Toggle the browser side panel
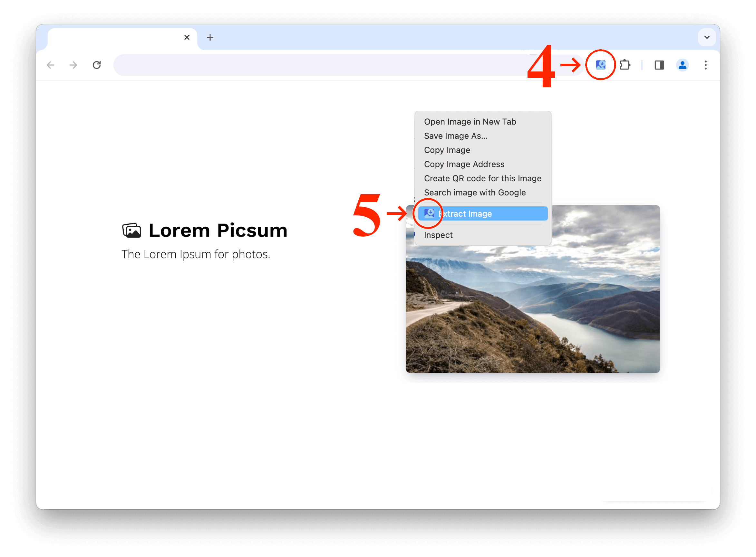This screenshot has width=756, height=557. pyautogui.click(x=659, y=65)
